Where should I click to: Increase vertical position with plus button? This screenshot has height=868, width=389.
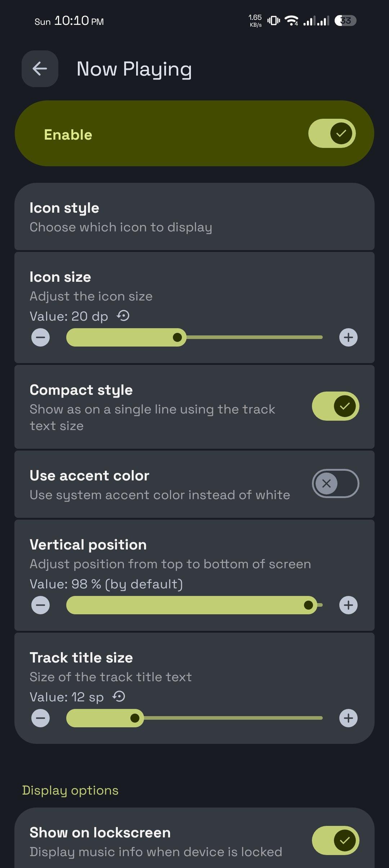(348, 605)
